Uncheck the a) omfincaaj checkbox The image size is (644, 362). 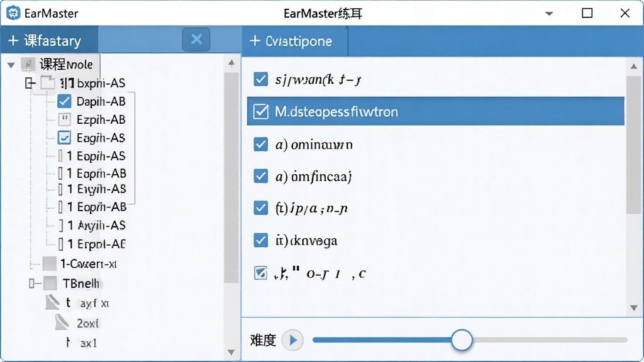click(261, 176)
